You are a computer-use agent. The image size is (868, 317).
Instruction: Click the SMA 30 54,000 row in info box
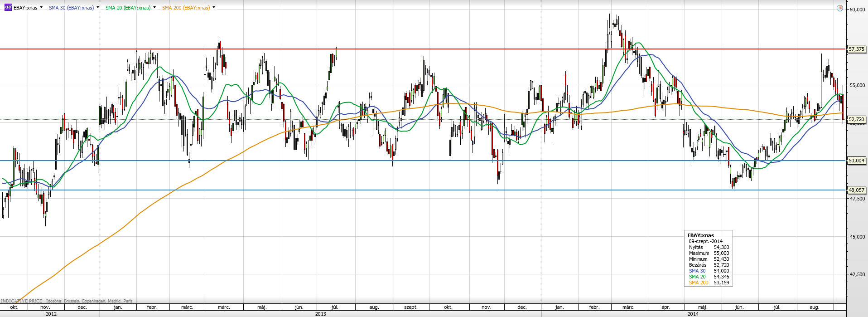[x=709, y=271]
